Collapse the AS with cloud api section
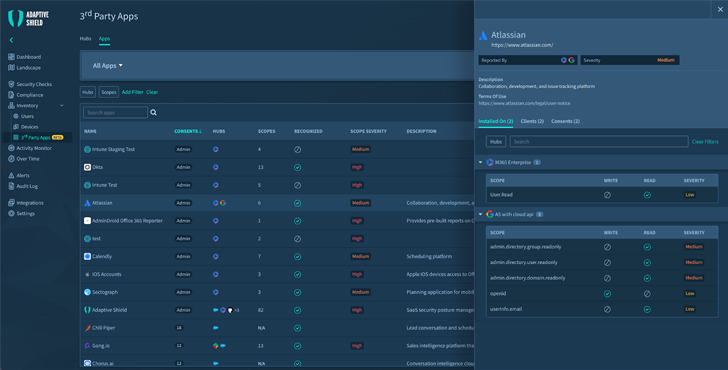Screen dimensions: 728x370 481,214
